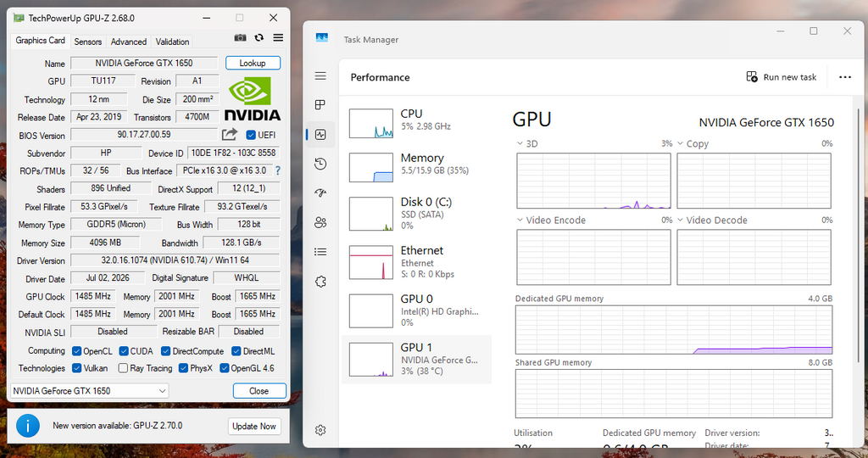The height and width of the screenshot is (458, 868).
Task: Click the Memory Size value 4096 MB
Action: (x=105, y=243)
